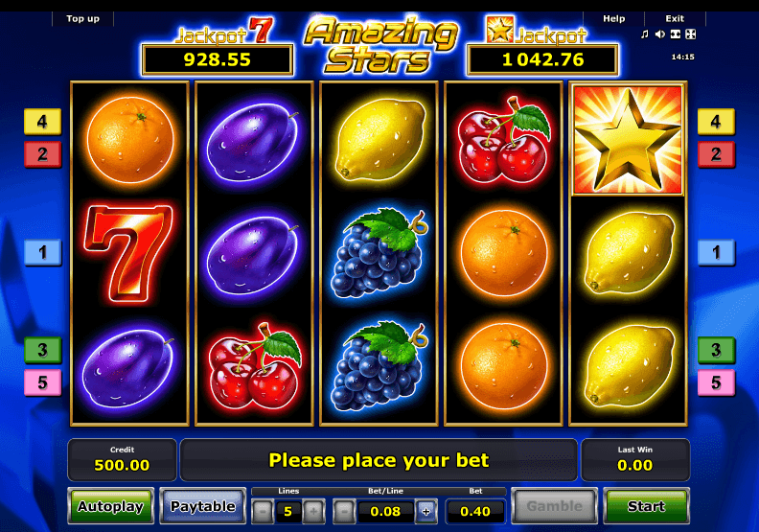The image size is (759, 532).
Task: Increase the Bet/Line amount
Action: tap(425, 511)
